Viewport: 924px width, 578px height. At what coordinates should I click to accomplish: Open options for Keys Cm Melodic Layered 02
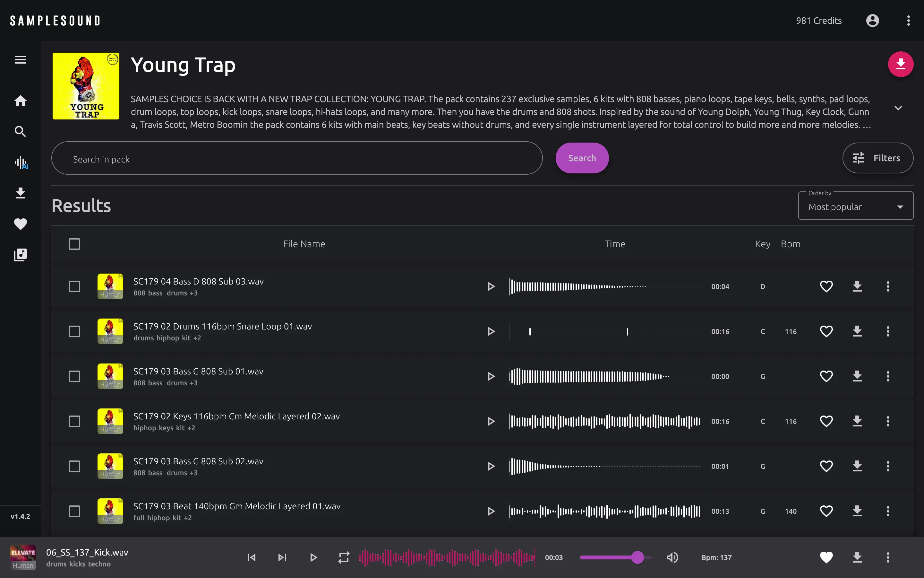point(888,421)
